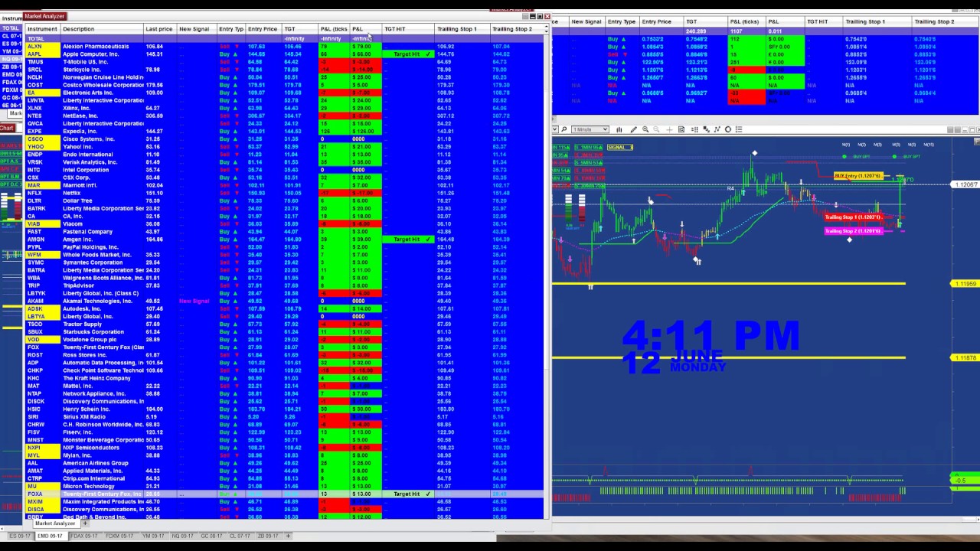This screenshot has width=980, height=551.
Task: Sort by the Entry Price column header
Action: point(263,29)
